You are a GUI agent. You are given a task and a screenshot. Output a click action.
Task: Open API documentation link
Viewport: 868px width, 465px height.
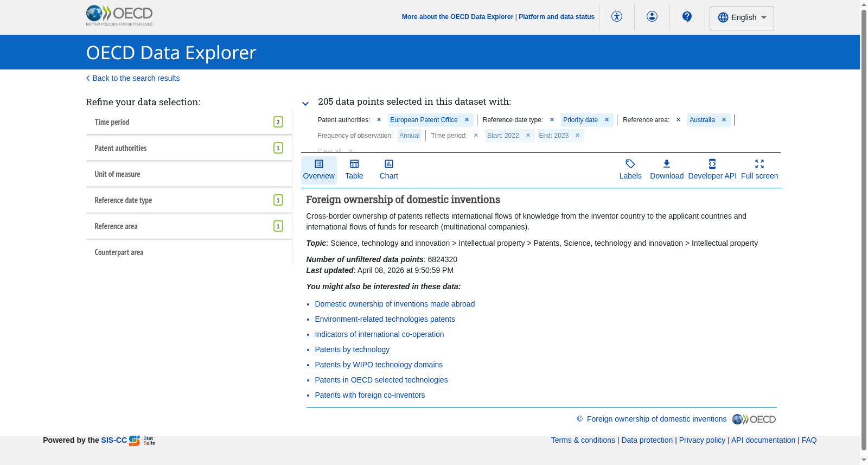click(763, 440)
